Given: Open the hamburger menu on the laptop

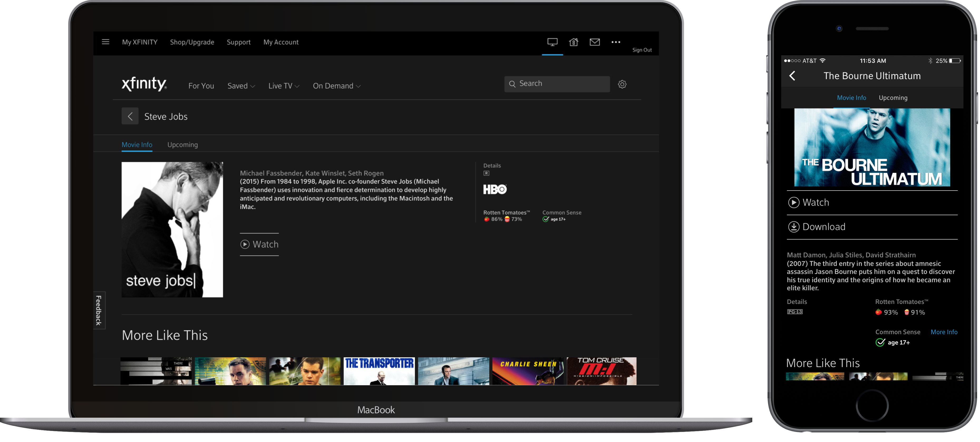Looking at the screenshot, I should [105, 42].
